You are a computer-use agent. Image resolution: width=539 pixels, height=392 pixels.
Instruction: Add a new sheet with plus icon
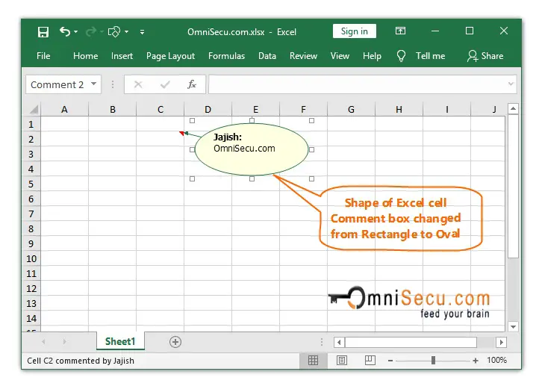coord(175,342)
